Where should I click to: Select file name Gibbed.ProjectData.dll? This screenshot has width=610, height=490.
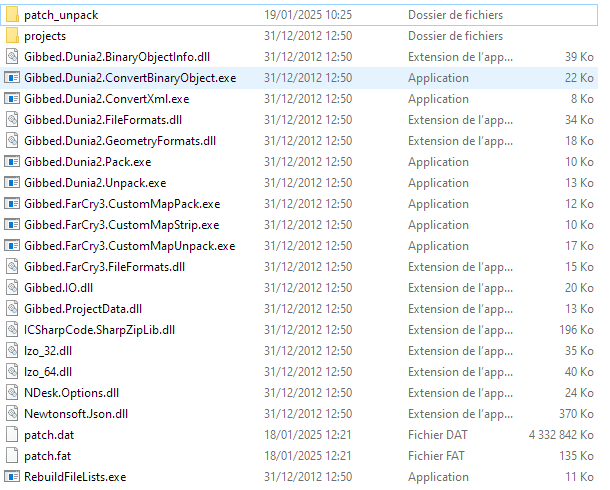83,309
